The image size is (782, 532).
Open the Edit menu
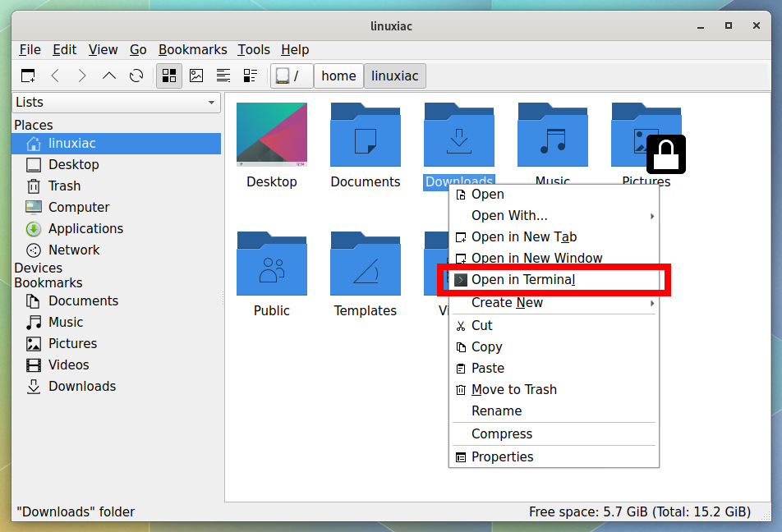[x=64, y=50]
